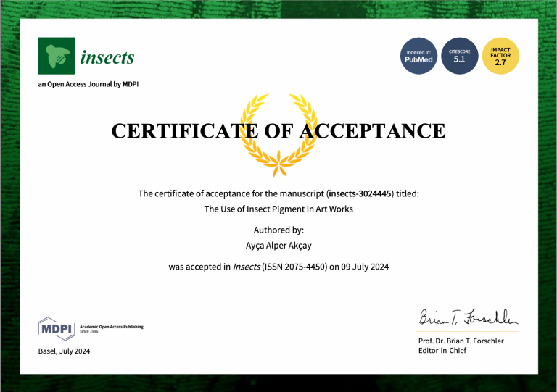Viewport: 557px width, 392px height.
Task: Click "Academic Open Access Publishing since 1996" tagline
Action: point(111,328)
